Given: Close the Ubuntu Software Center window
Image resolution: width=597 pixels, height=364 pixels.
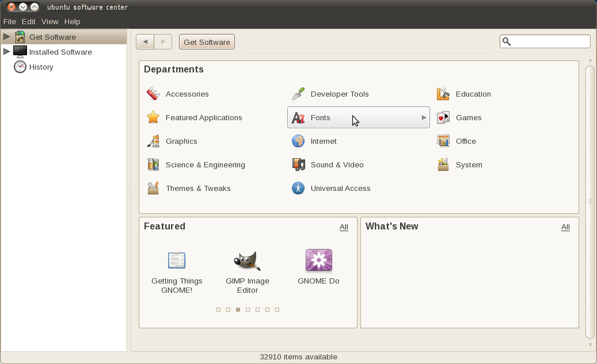Looking at the screenshot, I should click(x=12, y=7).
